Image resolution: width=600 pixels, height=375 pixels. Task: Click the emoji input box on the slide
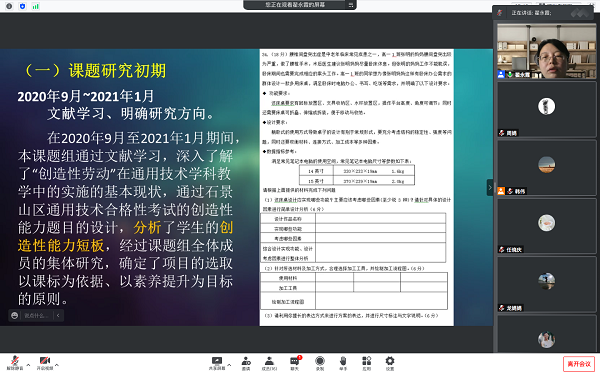(x=32, y=315)
